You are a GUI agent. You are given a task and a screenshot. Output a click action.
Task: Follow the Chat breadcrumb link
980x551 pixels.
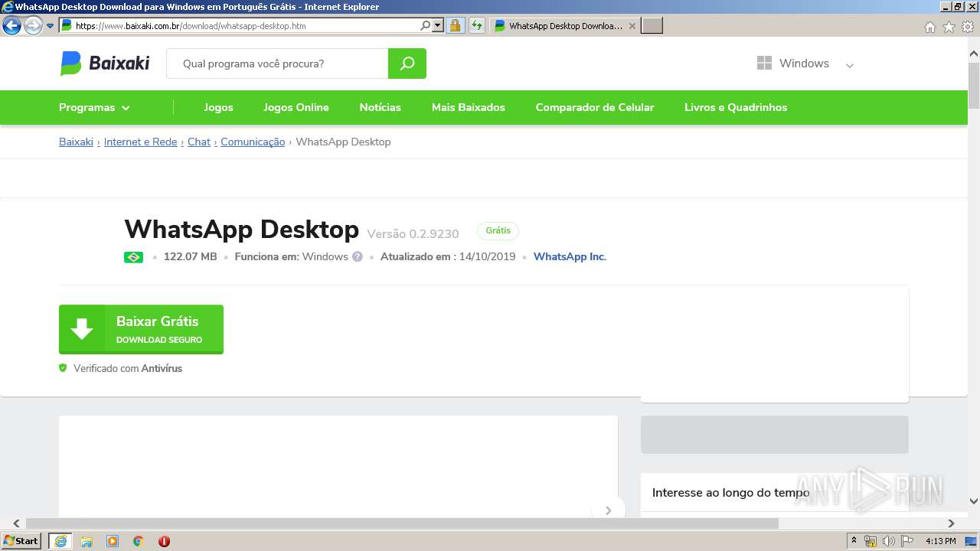(x=199, y=142)
